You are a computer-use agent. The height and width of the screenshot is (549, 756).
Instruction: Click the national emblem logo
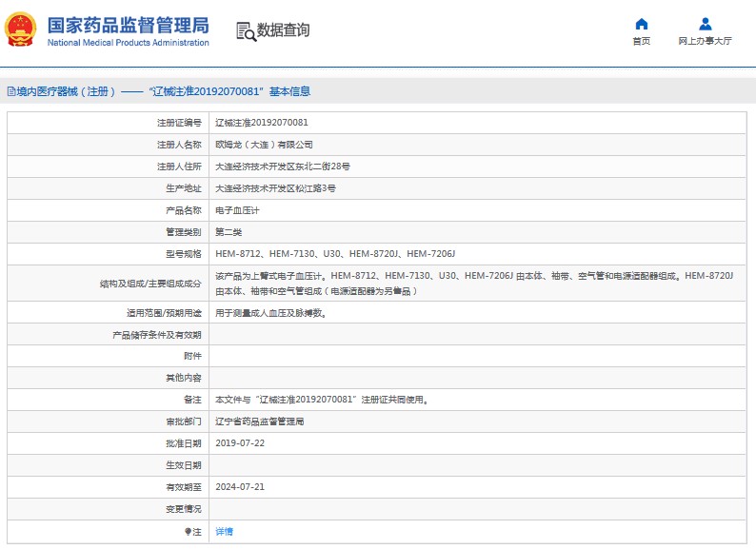[20, 29]
